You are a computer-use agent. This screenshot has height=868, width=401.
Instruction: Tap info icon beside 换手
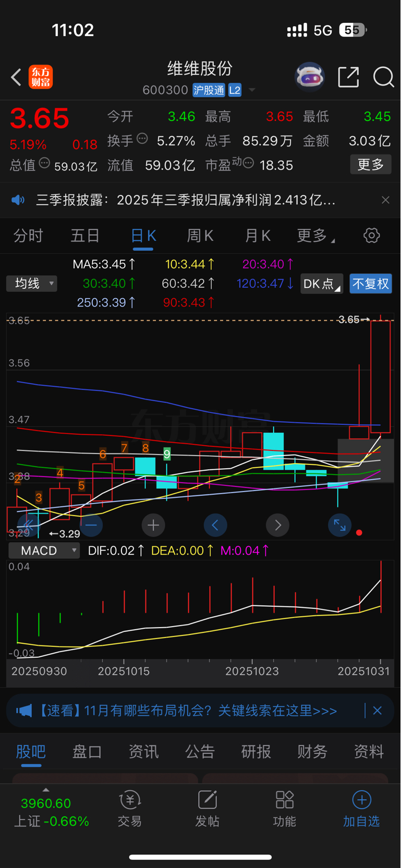pos(142,139)
